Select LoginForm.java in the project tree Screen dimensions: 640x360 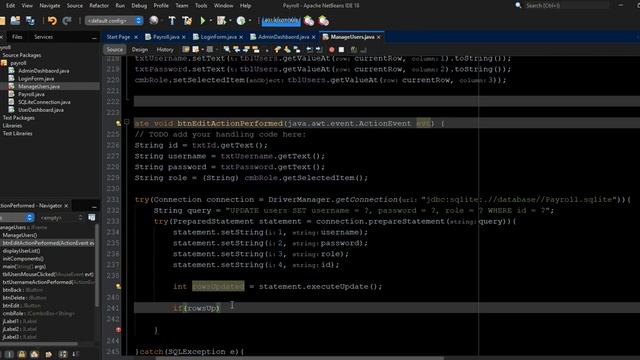pyautogui.click(x=36, y=79)
